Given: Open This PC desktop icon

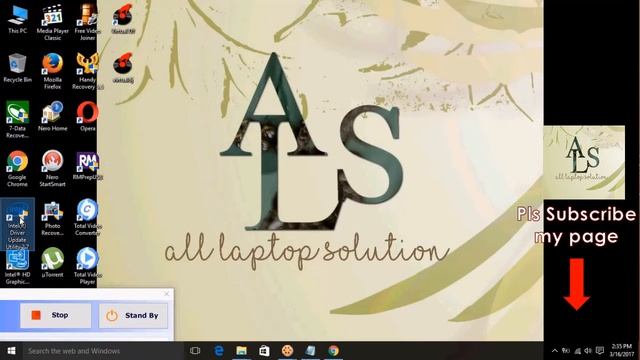Looking at the screenshot, I should [17, 20].
